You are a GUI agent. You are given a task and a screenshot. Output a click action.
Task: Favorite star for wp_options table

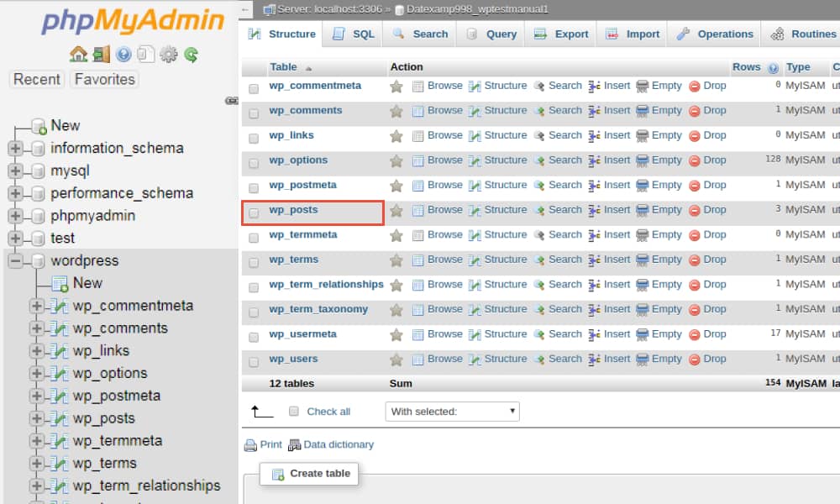(x=396, y=160)
